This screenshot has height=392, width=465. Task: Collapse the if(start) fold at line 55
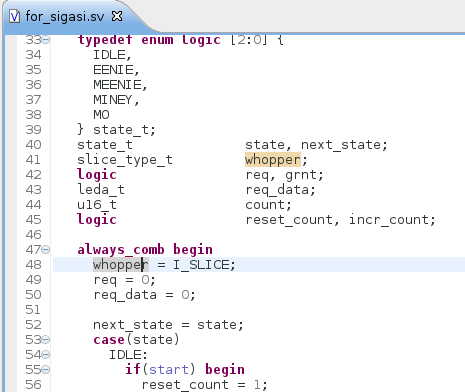point(46,369)
